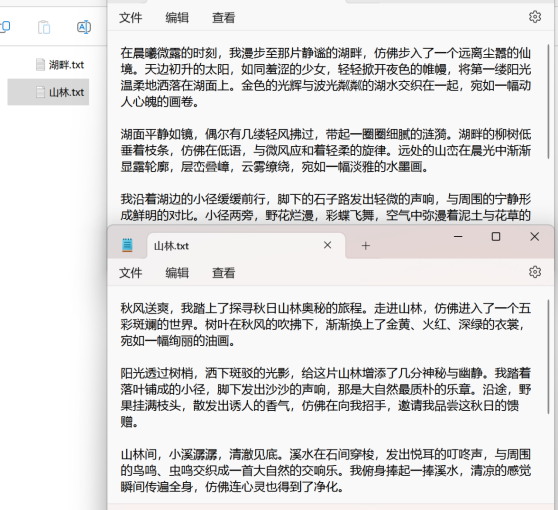
Task: Click the copy icon in Explorer toolbar
Action: (5, 27)
